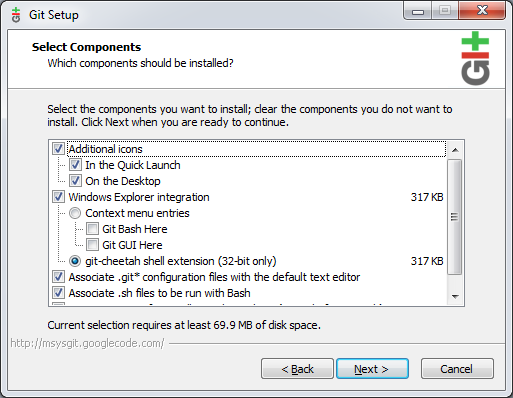Uncheck the Additional icons checkbox
Screen dimensions: 513x398
click(x=58, y=149)
